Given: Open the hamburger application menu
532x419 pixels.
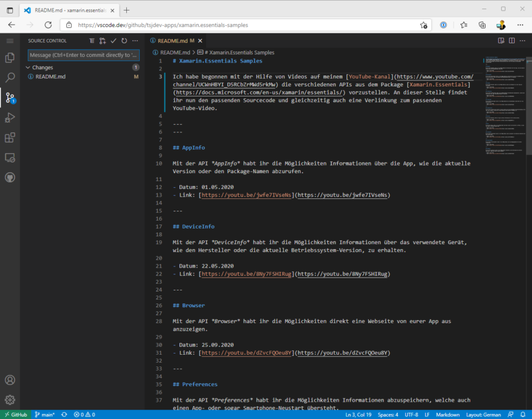Looking at the screenshot, I should tap(9, 41).
